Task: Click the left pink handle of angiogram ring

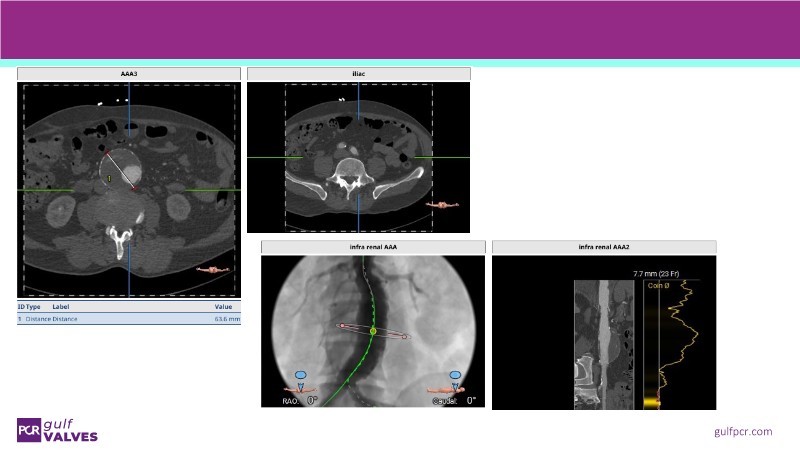Action: coord(340,325)
